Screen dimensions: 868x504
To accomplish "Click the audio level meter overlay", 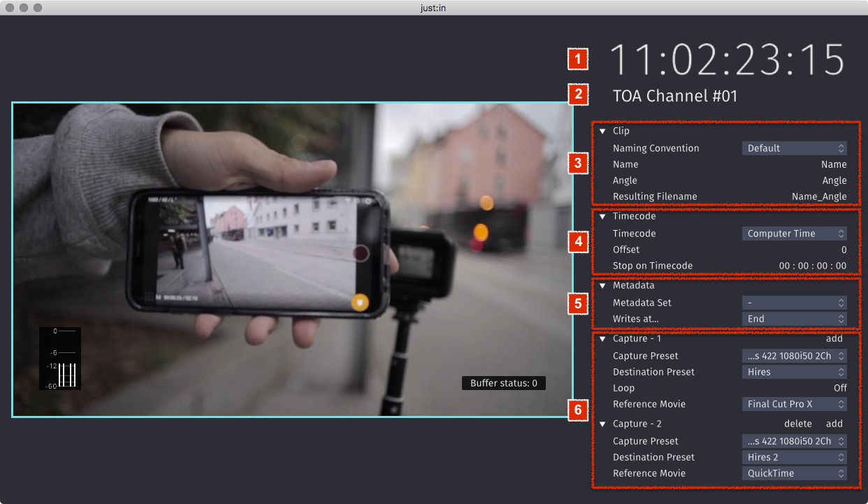I will tap(60, 359).
